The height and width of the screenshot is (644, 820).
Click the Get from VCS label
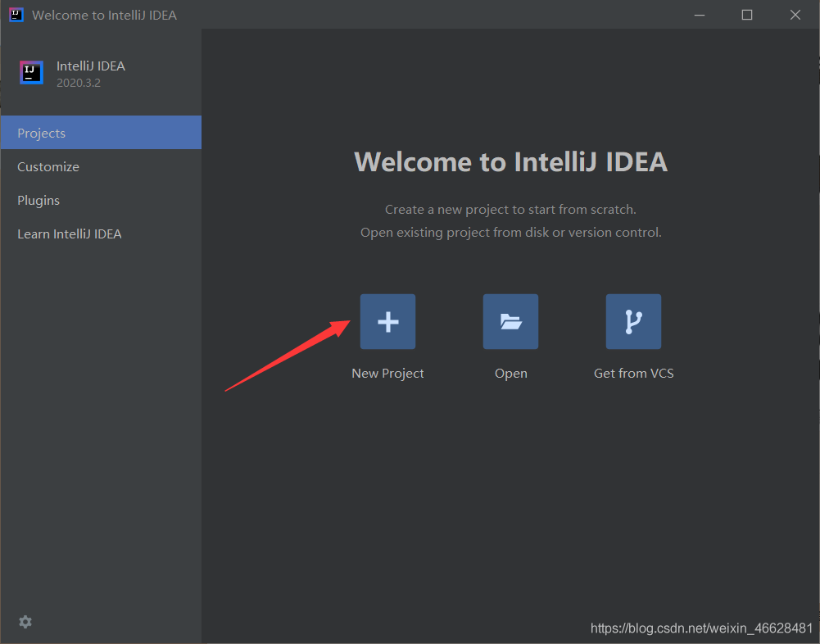coord(633,373)
